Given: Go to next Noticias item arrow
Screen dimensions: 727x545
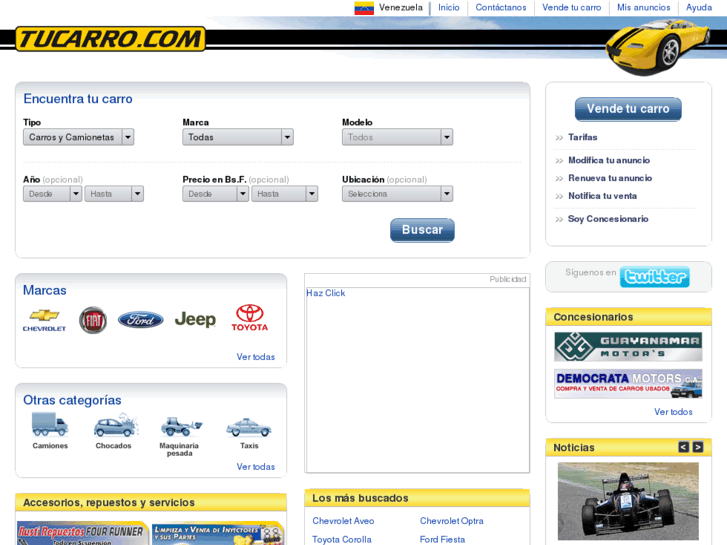Looking at the screenshot, I should [698, 447].
